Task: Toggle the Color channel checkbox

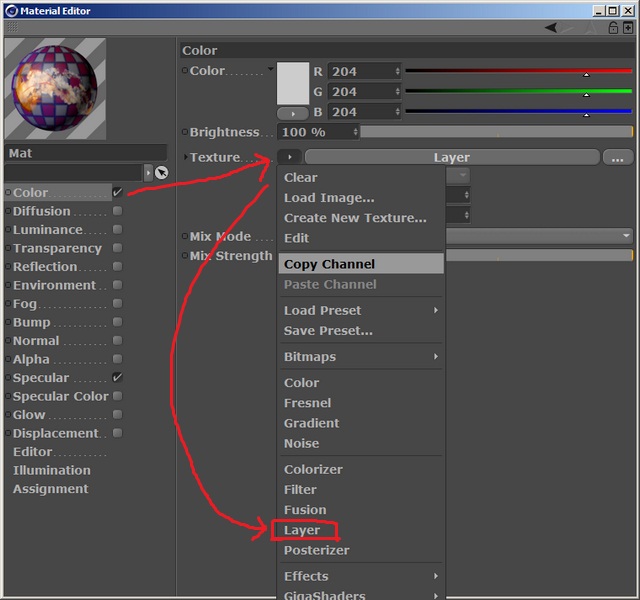Action: (118, 192)
